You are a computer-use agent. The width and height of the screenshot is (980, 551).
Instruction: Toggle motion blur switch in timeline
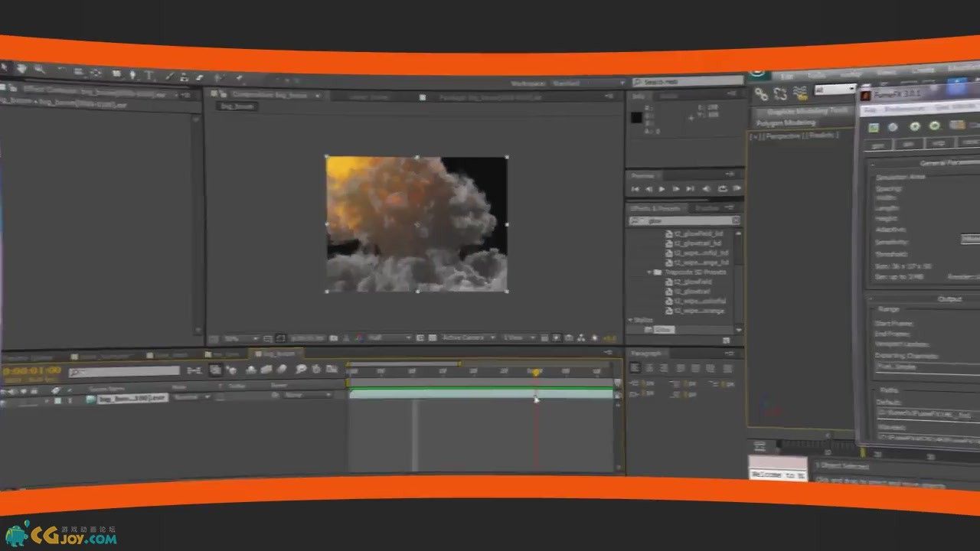[x=281, y=369]
